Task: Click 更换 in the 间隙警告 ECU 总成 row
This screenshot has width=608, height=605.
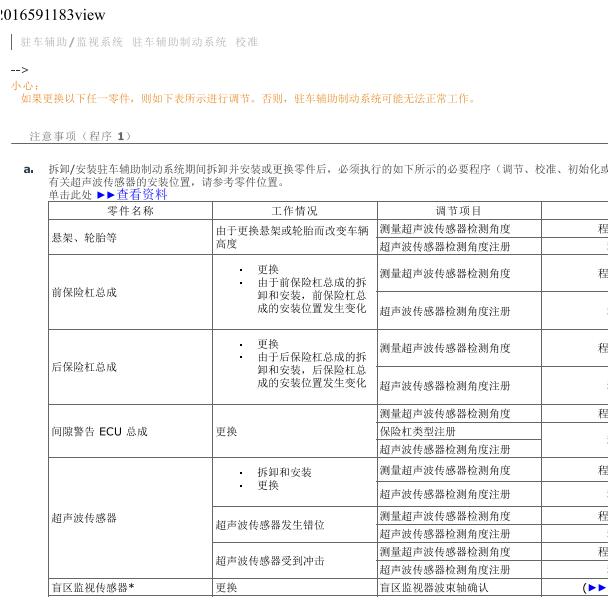Action: (x=226, y=431)
